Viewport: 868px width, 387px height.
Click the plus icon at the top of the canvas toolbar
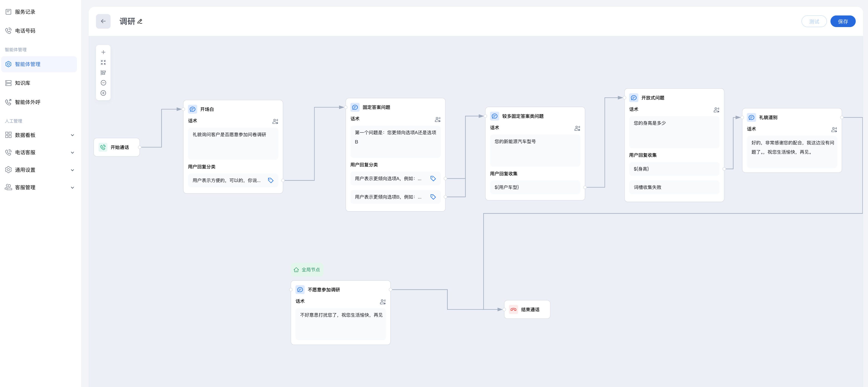tap(103, 52)
